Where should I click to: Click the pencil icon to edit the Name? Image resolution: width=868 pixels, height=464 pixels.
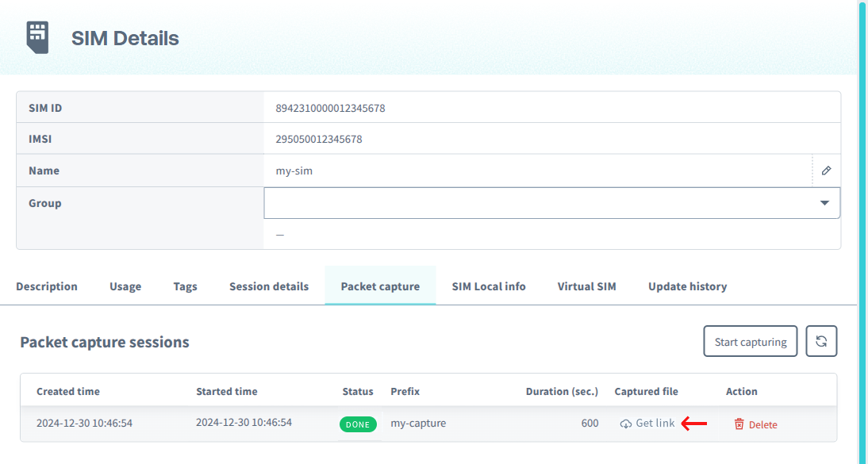827,170
